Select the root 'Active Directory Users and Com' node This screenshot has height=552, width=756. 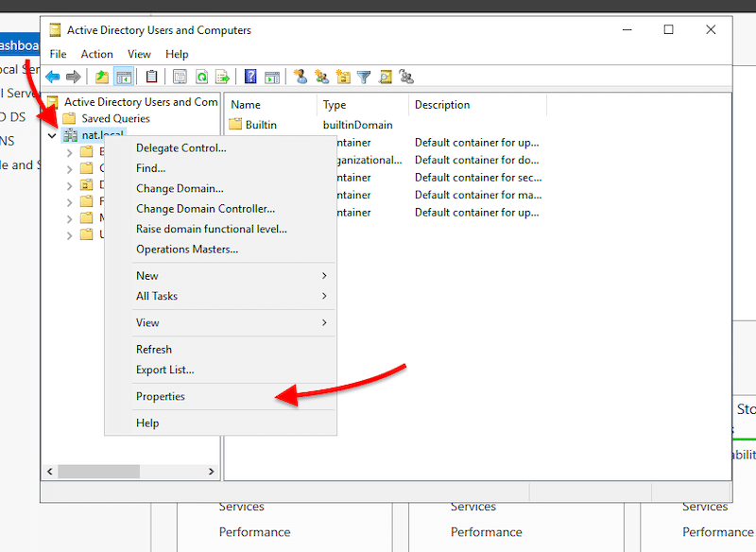[x=141, y=102]
